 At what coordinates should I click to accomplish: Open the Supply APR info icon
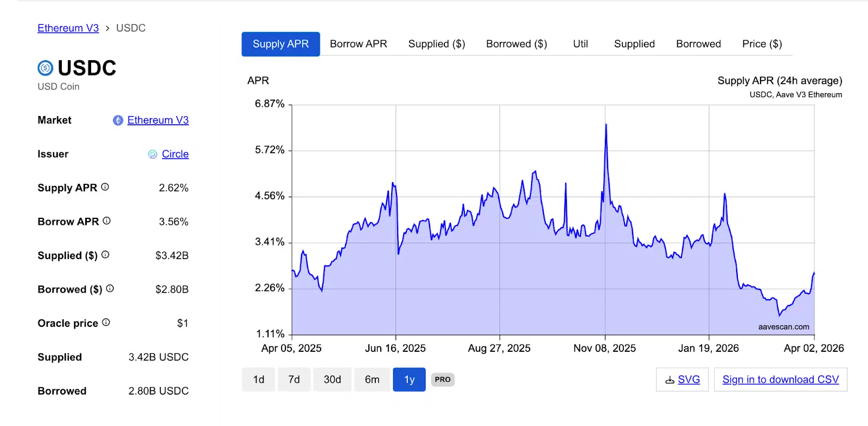coord(105,187)
